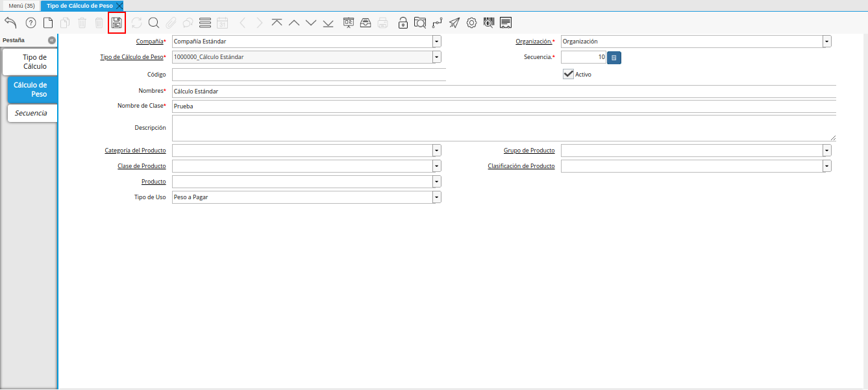Jump to last record icon
Image resolution: width=868 pixels, height=390 pixels.
pos(328,23)
